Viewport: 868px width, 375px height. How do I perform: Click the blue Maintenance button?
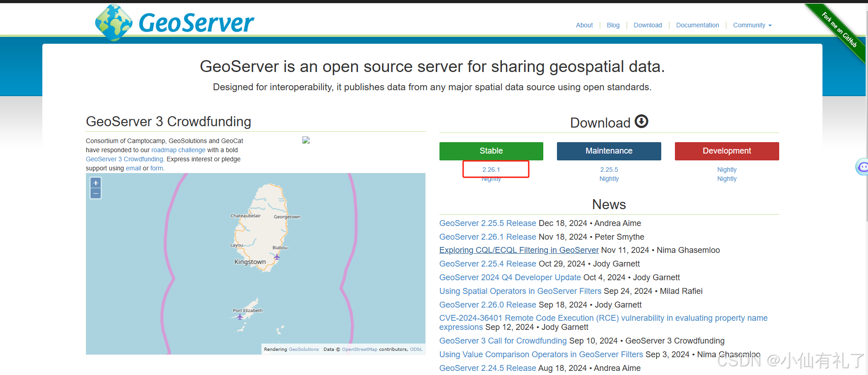609,151
